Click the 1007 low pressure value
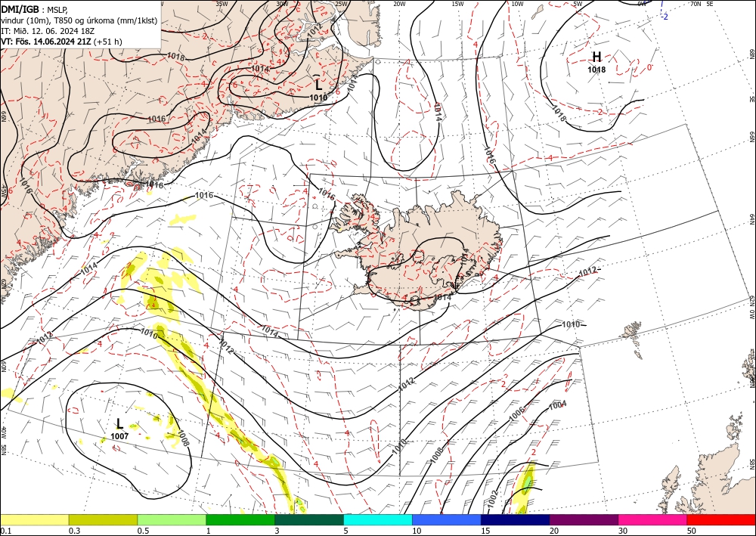The image size is (756, 536). [119, 436]
